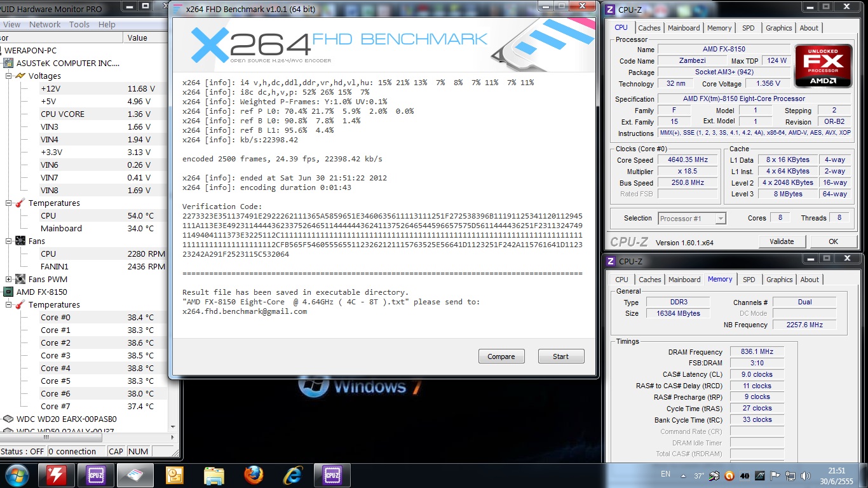868x488 pixels.
Task: Click the Validate button in CPU-Z
Action: (782, 241)
